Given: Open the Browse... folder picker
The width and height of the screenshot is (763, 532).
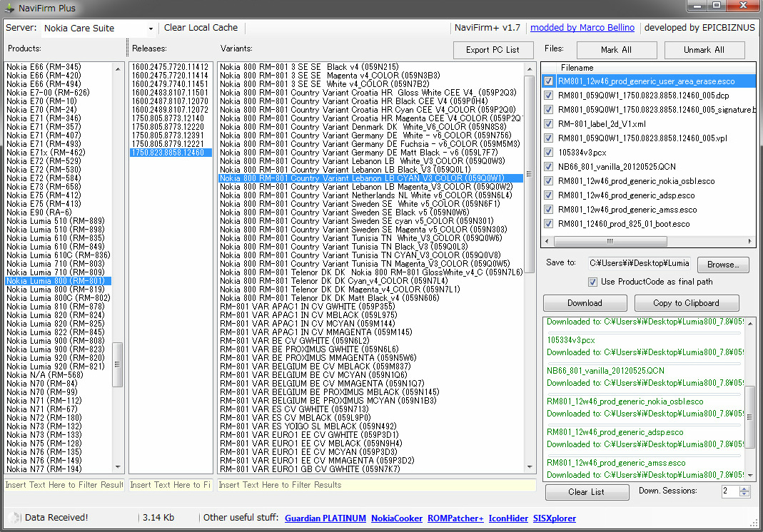Looking at the screenshot, I should 722,265.
